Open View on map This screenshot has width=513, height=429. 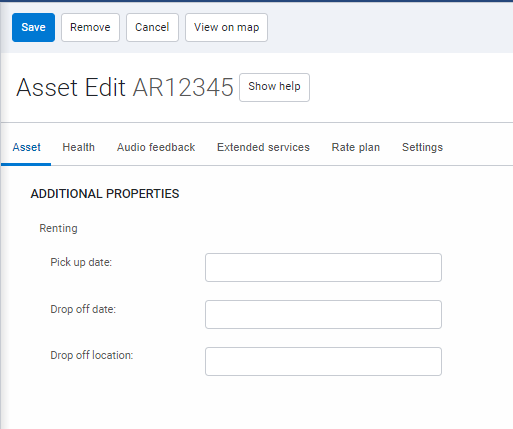226,27
